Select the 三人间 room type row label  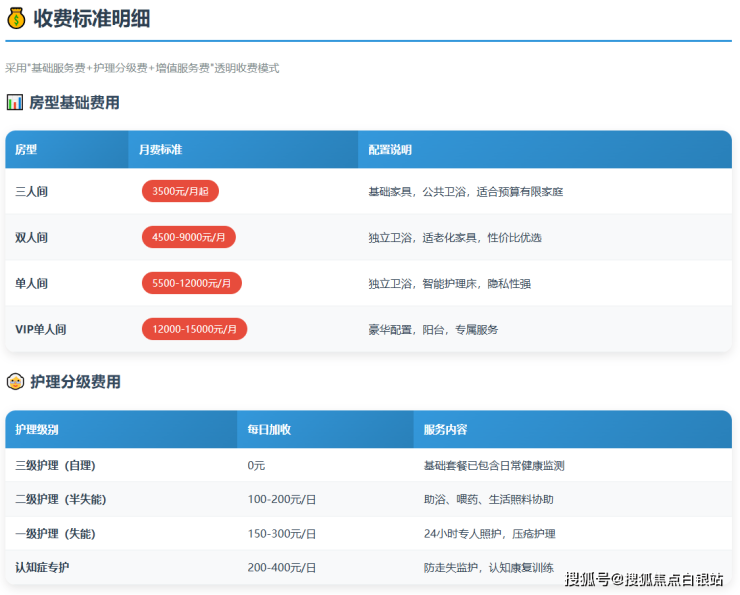coord(32,191)
